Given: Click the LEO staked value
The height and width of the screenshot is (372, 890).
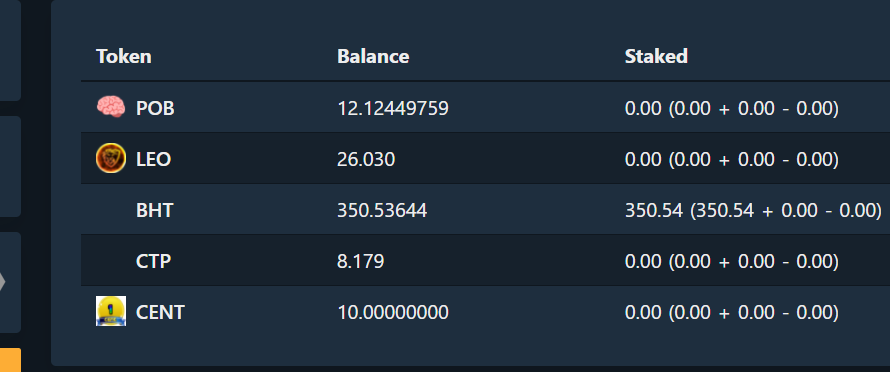Looking at the screenshot, I should click(x=732, y=159).
